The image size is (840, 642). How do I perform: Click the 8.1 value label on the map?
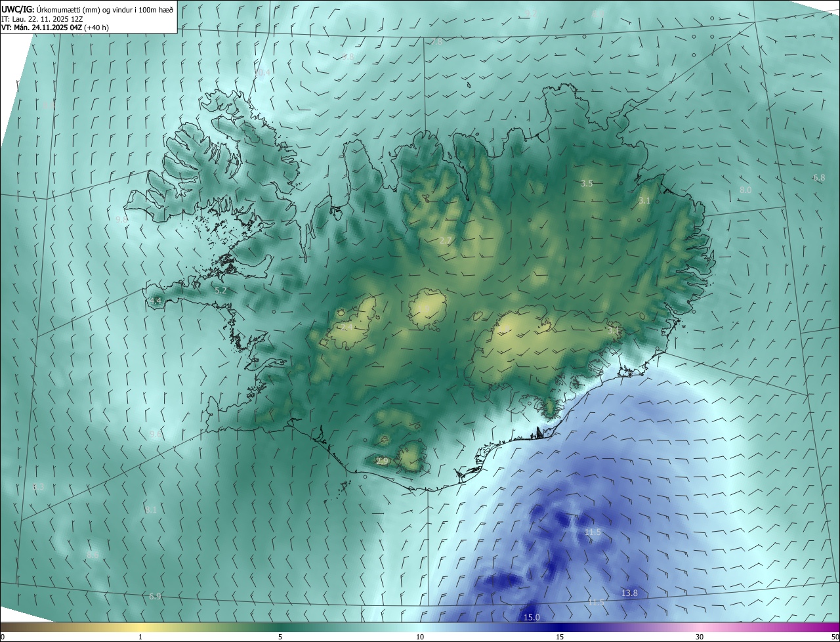[151, 509]
